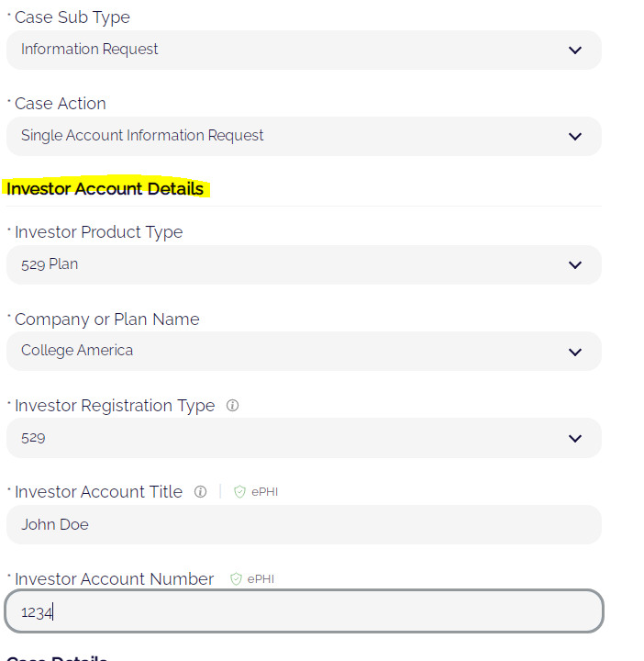Image resolution: width=644 pixels, height=661 pixels.
Task: Click the 529 registration type box
Action: coord(304,438)
